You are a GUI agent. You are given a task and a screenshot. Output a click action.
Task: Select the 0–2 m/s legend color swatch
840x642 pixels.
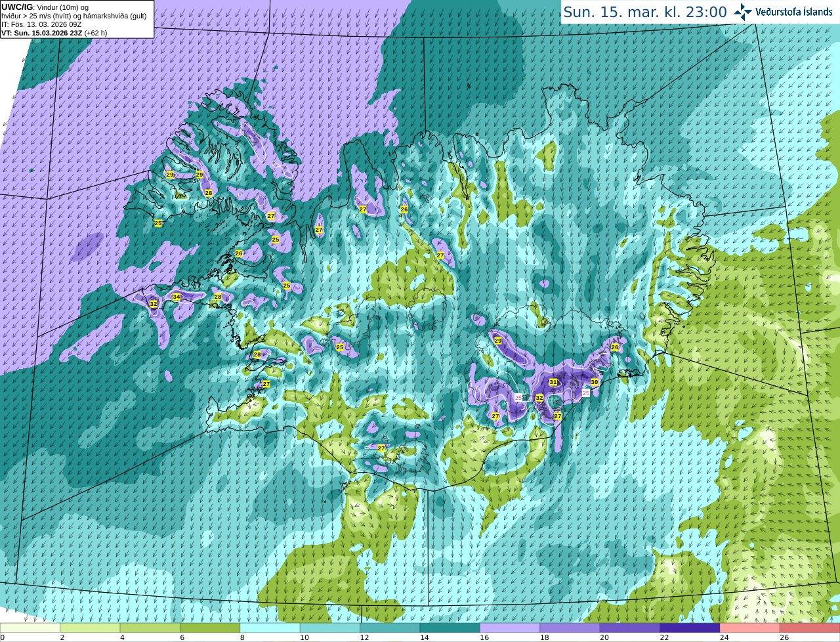pos(30,628)
